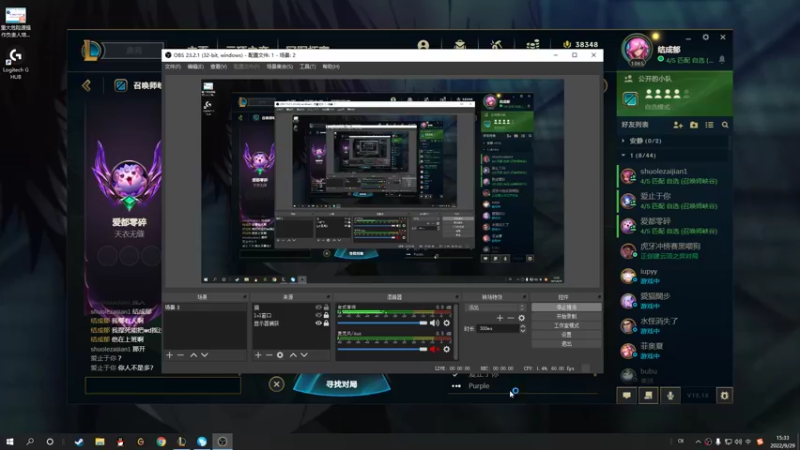Screen dimensions: 800x450
Task: Toggle lock on display capture source
Action: point(326,323)
